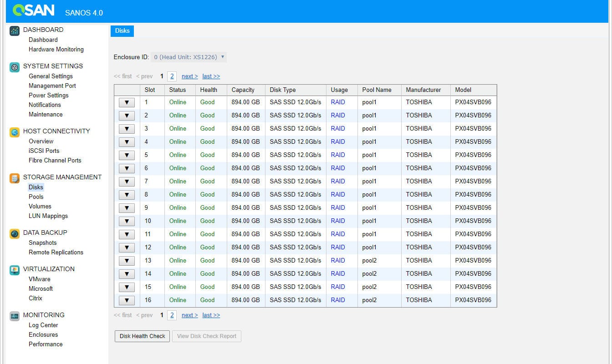Open Citrix virtualization page

[x=36, y=298]
